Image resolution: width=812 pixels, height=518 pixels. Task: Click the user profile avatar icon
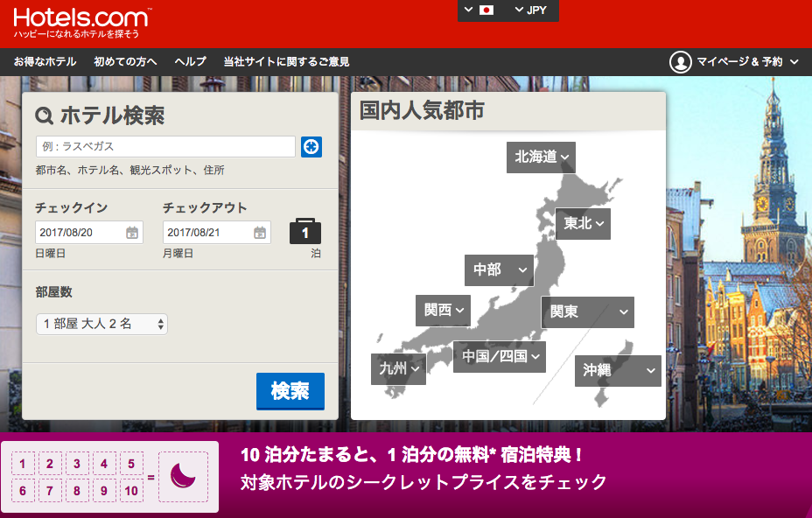681,62
